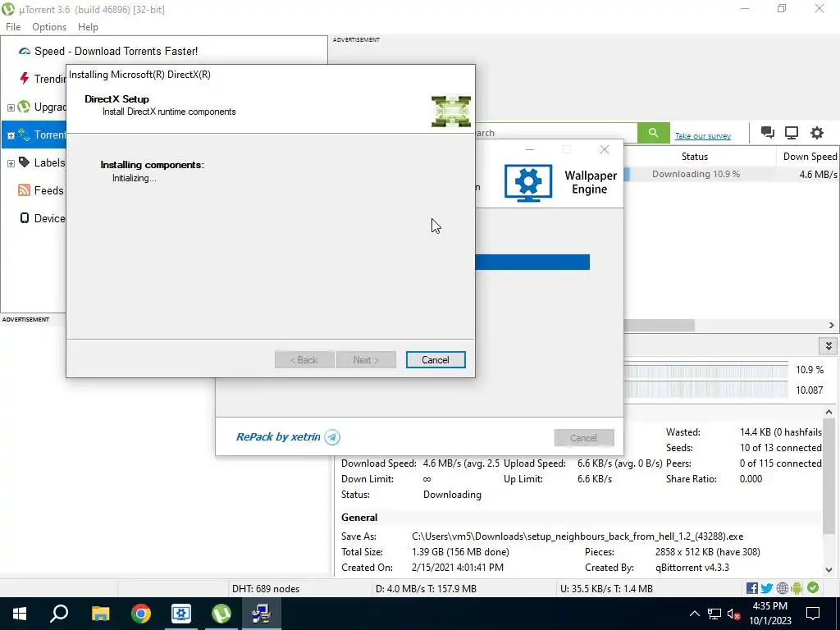This screenshot has height=630, width=840.
Task: Minimize the Wallpaper Engine installer window
Action: pos(530,149)
